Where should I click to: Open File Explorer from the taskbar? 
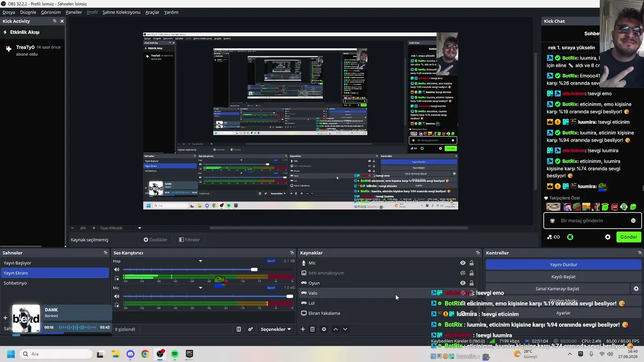click(x=115, y=354)
